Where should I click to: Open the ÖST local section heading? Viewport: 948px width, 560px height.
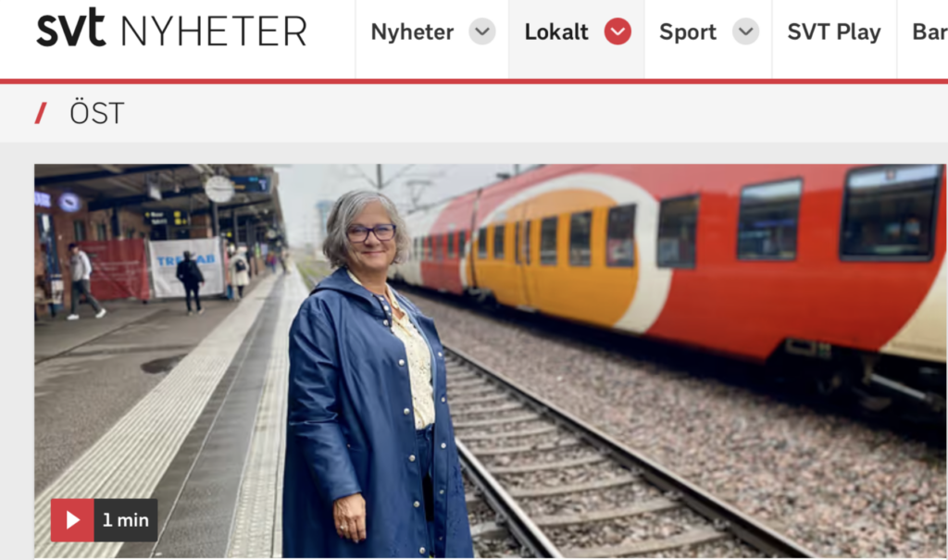coord(96,113)
